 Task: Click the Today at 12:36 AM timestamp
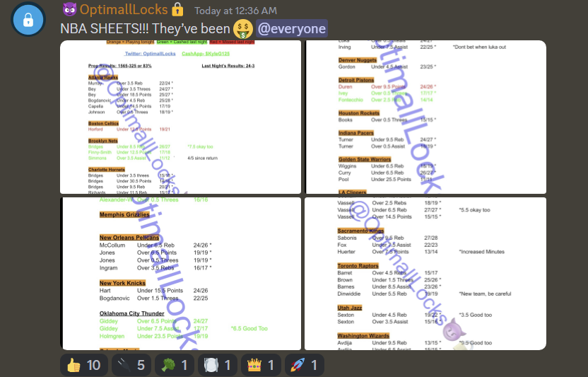[x=235, y=11]
